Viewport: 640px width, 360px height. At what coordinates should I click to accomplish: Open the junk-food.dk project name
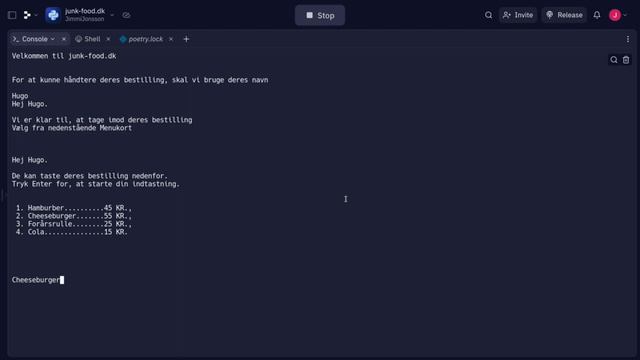click(85, 11)
